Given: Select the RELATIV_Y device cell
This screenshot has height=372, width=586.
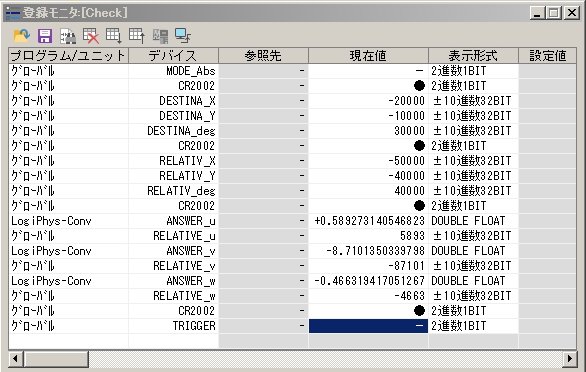Looking at the screenshot, I should [173, 176].
